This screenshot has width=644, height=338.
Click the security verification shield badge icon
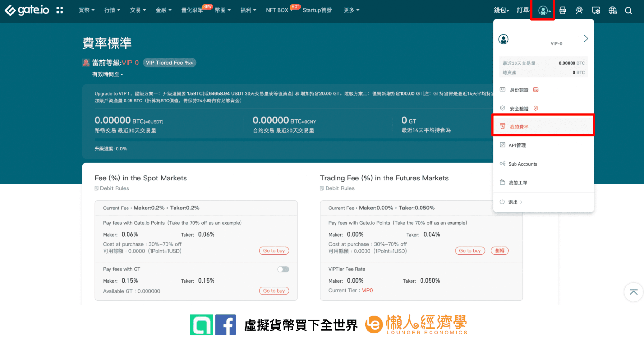pyautogui.click(x=536, y=108)
